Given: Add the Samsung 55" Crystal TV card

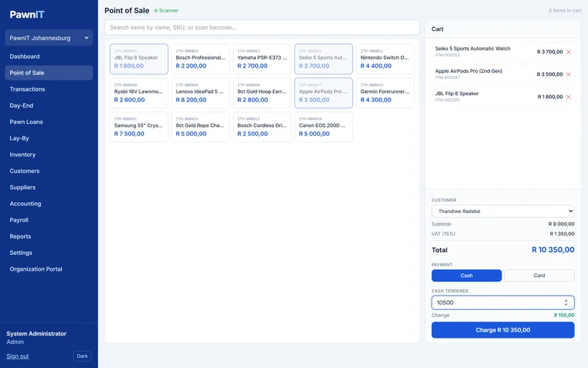Looking at the screenshot, I should coord(138,127).
